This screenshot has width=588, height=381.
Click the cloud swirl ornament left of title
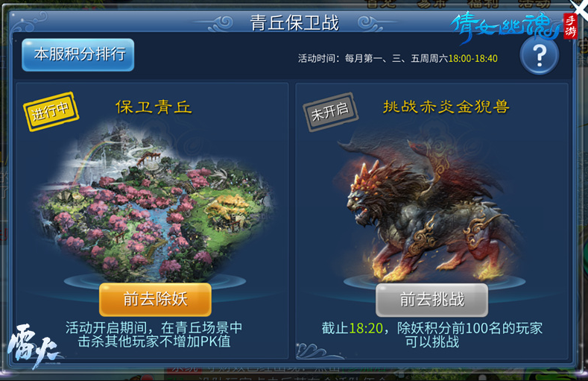click(220, 23)
